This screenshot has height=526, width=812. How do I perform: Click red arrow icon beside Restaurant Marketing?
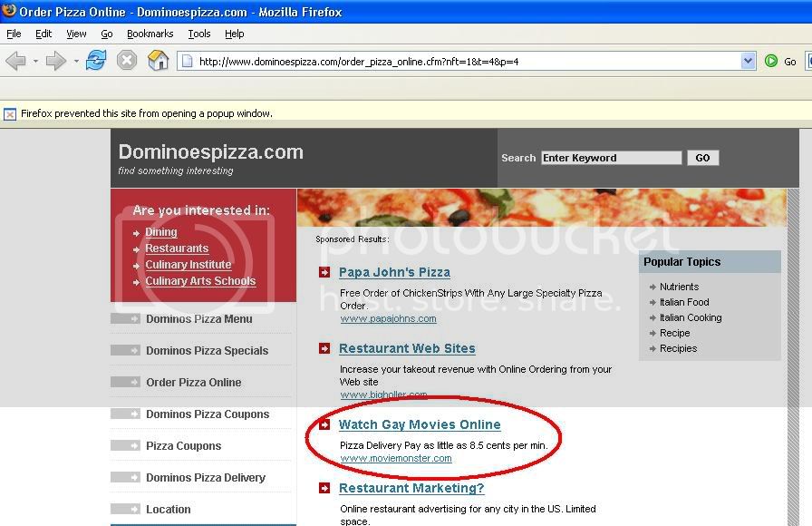coord(324,488)
